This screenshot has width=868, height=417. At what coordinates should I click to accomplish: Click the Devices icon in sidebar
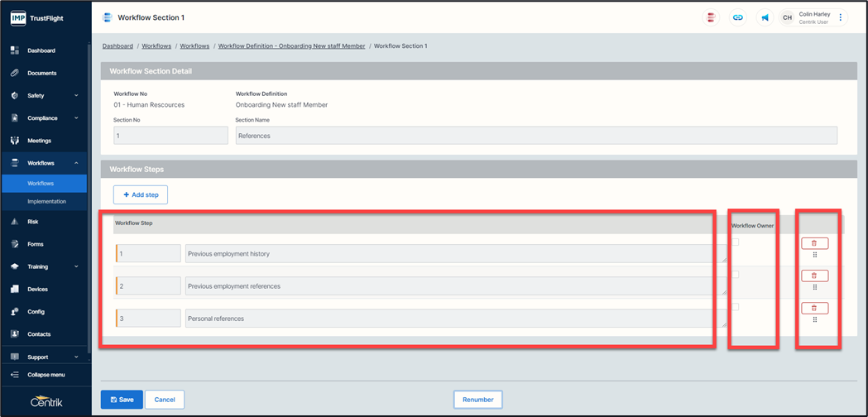point(15,289)
